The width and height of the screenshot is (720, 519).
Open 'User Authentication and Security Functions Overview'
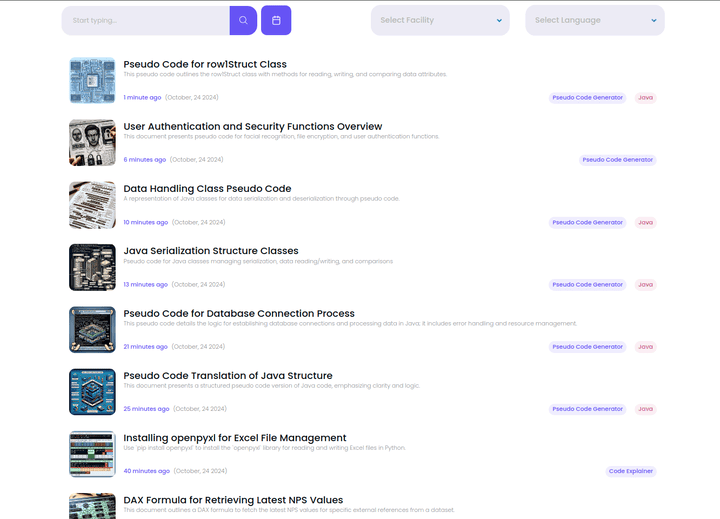[252, 126]
